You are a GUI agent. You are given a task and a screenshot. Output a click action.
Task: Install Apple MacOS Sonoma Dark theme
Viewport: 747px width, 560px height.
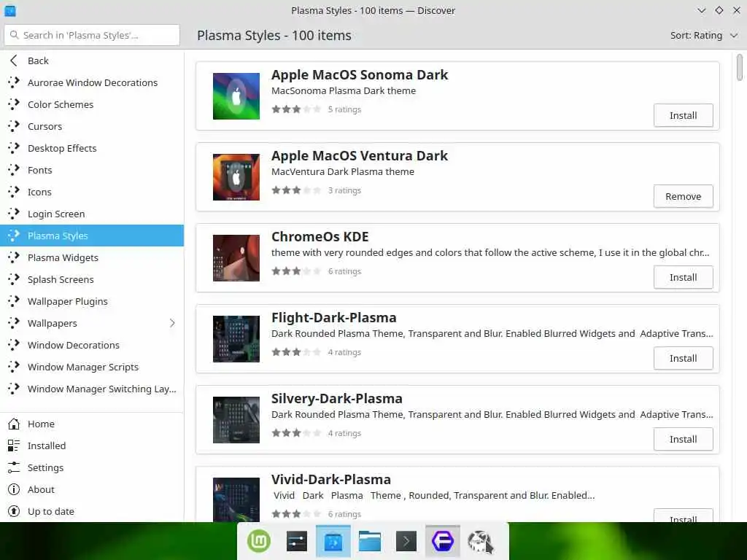coord(683,115)
